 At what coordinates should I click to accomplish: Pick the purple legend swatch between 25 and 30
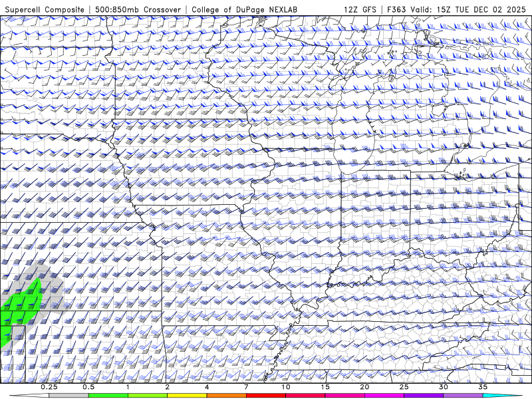click(424, 396)
